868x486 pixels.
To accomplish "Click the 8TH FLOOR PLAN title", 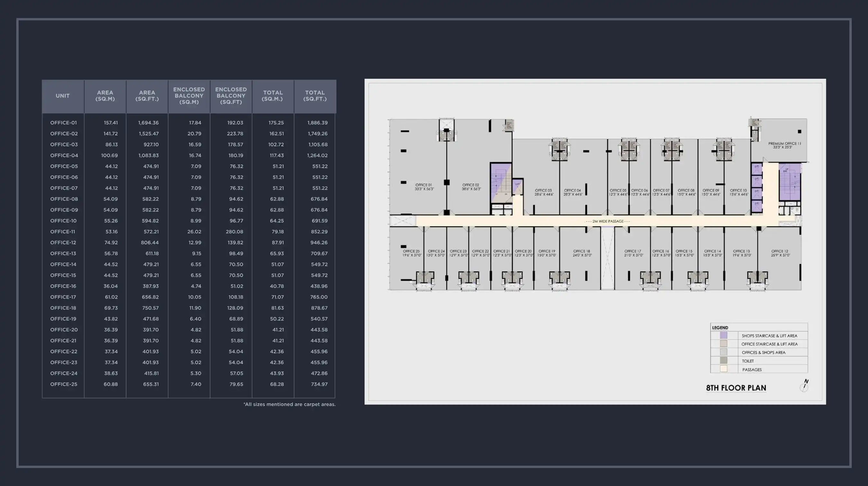I will 736,388.
